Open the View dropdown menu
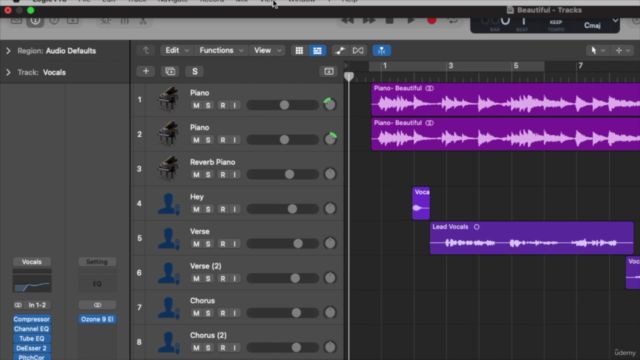The width and height of the screenshot is (640, 360). (267, 51)
